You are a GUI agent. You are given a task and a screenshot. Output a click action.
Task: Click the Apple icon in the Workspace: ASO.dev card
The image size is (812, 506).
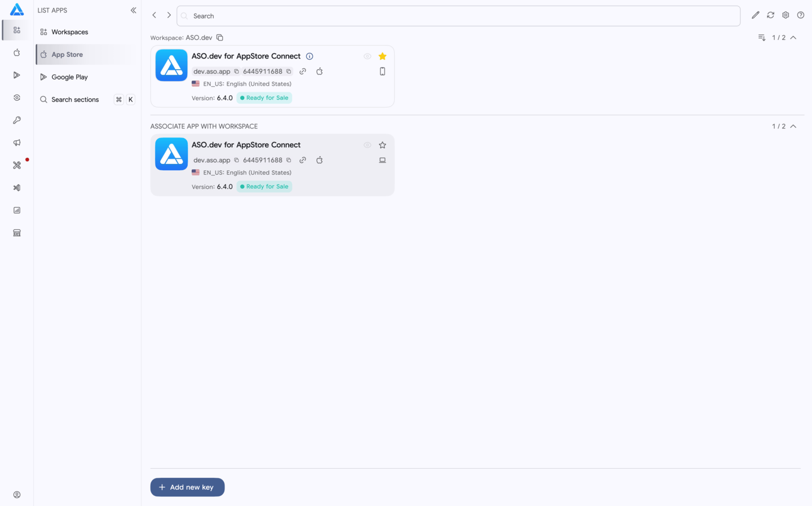(320, 72)
